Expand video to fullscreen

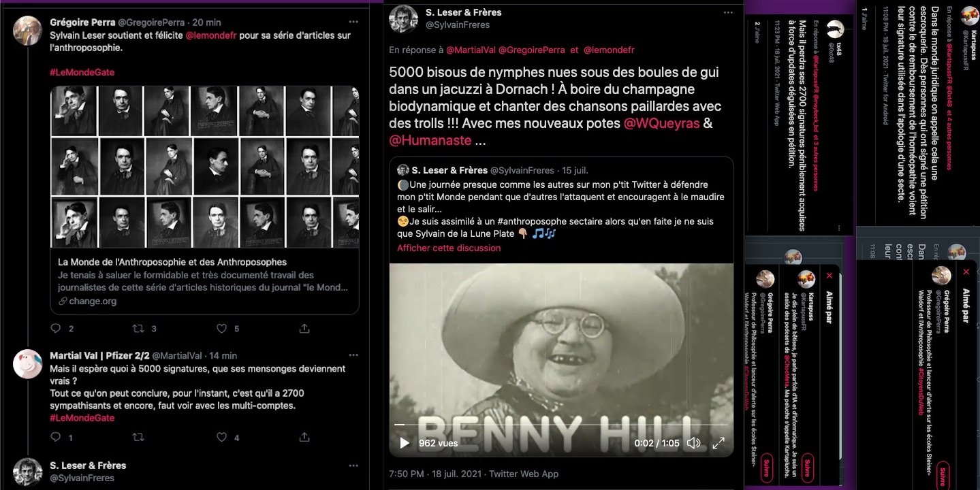[718, 443]
